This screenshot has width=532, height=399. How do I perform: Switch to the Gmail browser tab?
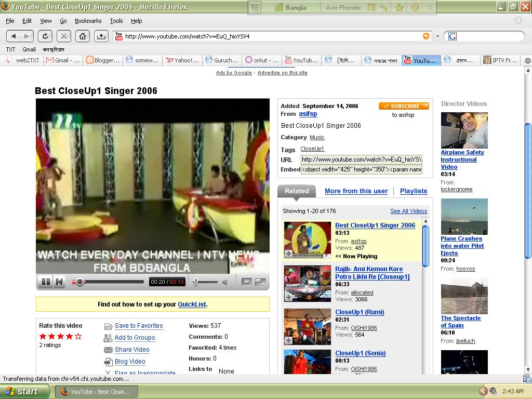pyautogui.click(x=63, y=60)
